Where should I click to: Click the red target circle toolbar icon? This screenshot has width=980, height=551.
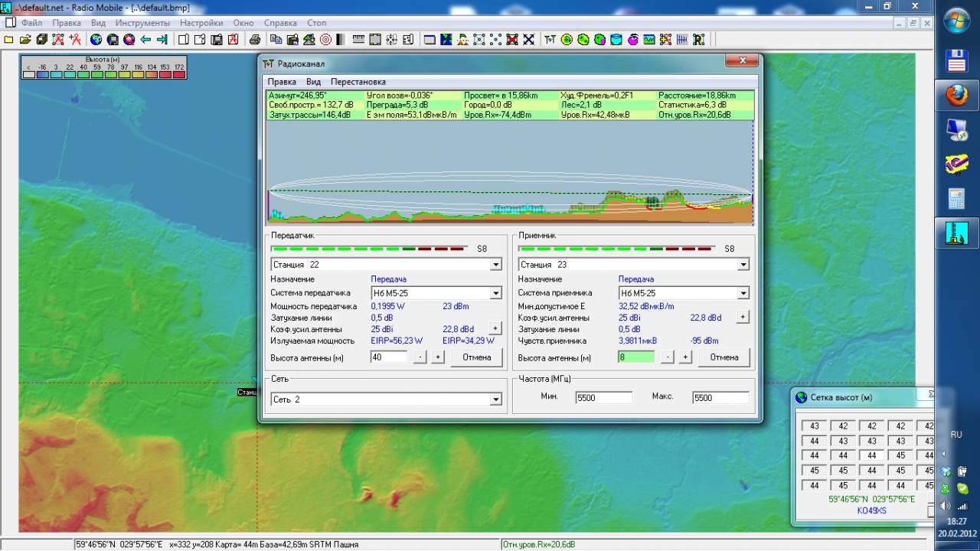[x=325, y=40]
